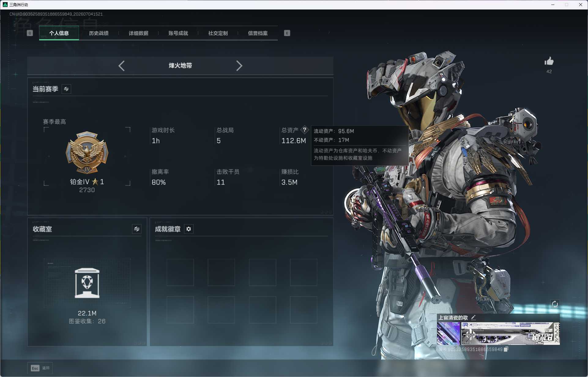Viewport: 588px width, 377px height.
Task: Open the 详细数据 tab
Action: coord(139,33)
